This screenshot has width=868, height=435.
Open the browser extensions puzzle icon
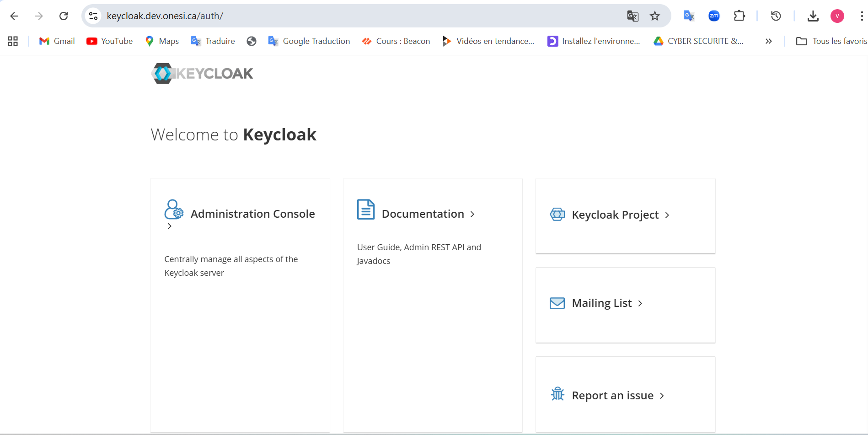739,16
